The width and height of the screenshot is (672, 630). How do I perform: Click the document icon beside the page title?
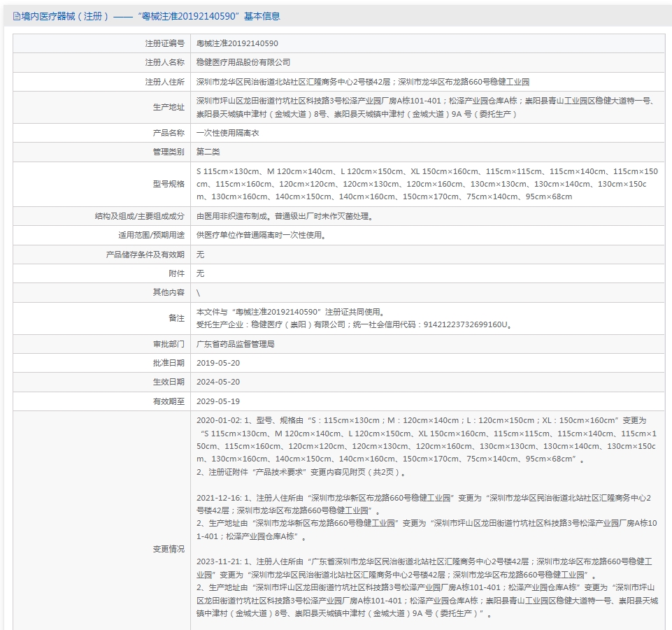[17, 16]
